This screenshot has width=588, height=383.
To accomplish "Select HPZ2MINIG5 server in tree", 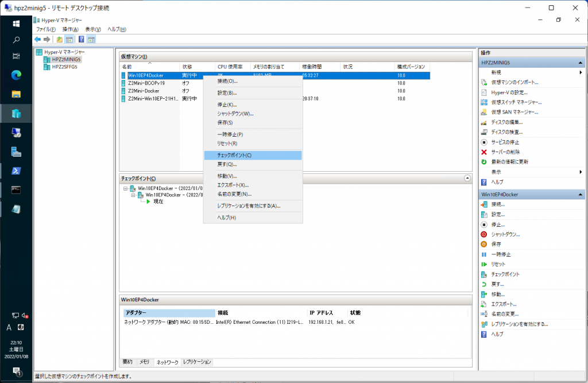I will click(67, 59).
